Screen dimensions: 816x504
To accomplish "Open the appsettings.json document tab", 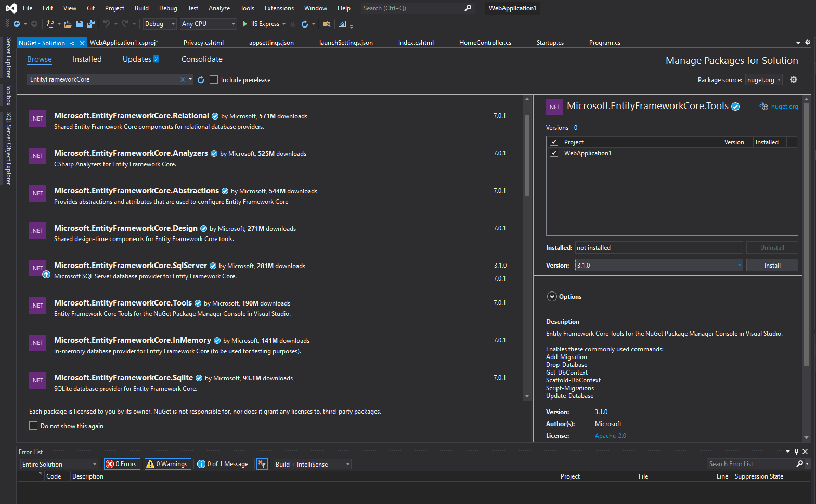I will pos(271,43).
